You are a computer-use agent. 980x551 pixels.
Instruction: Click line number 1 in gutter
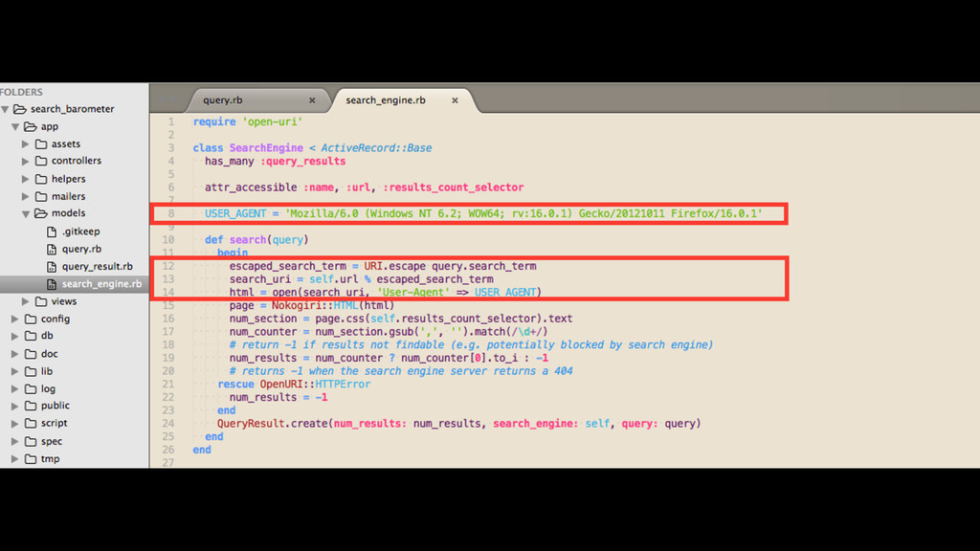171,121
